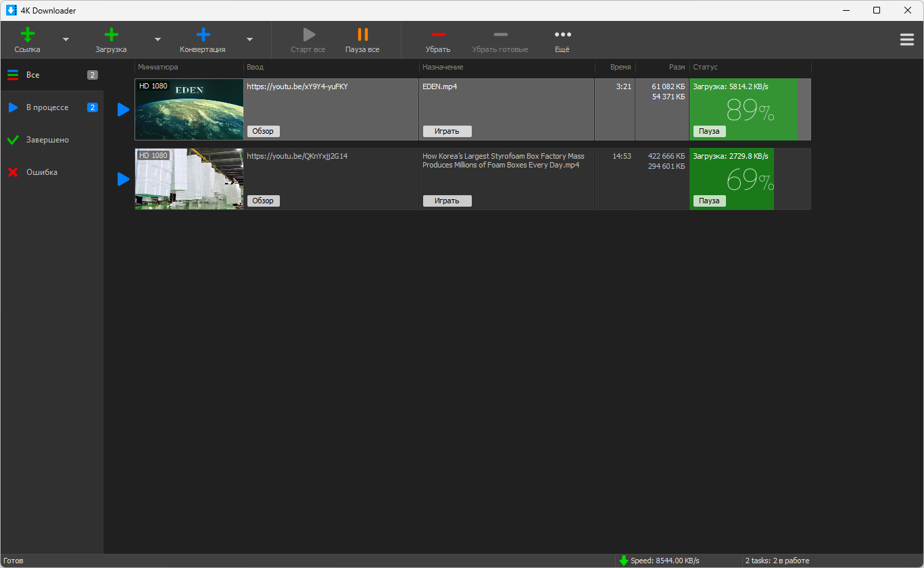Click the count badge beside В процессе
924x568 pixels.
93,107
